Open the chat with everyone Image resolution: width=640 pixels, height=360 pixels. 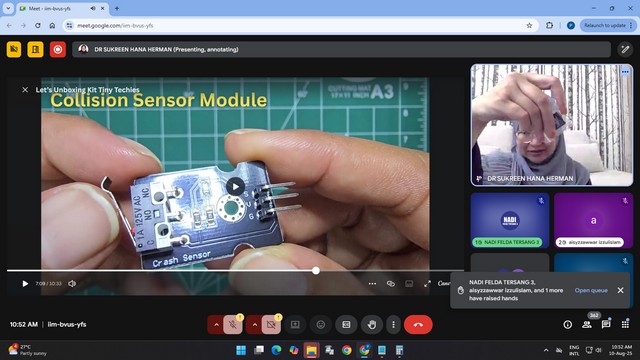tap(606, 325)
